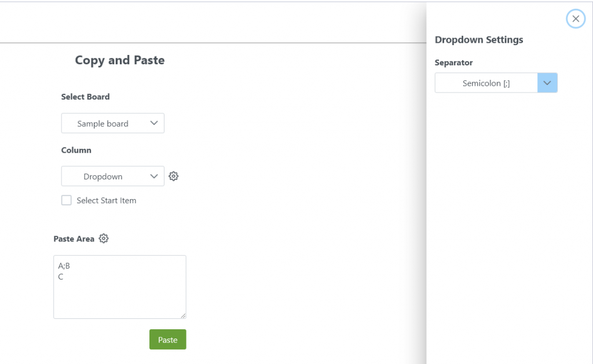Viewport: 593px width, 364px height.
Task: Open Paste Area settings gear
Action: (103, 238)
